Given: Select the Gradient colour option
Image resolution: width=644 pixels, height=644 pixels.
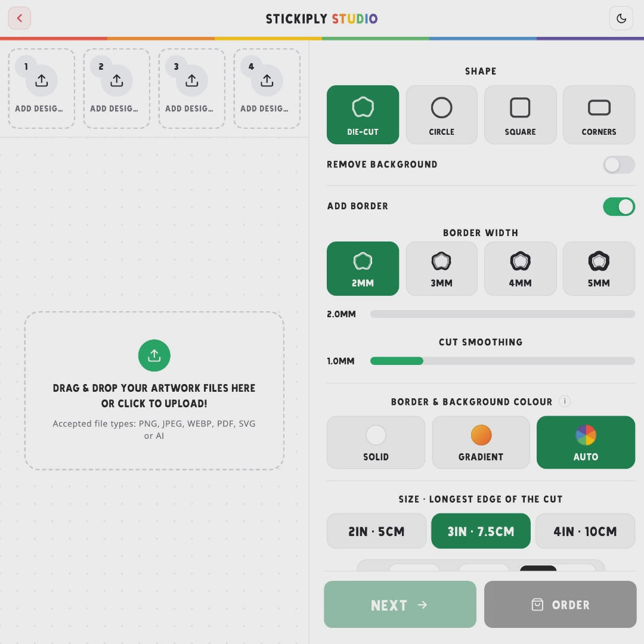Looking at the screenshot, I should pos(481,442).
